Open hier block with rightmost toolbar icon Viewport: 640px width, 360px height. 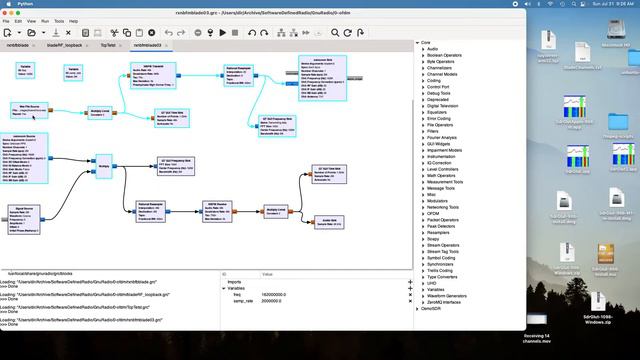(360, 33)
